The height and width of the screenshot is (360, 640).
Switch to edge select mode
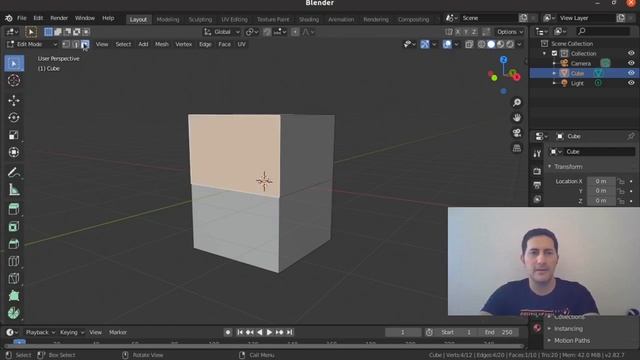(76, 44)
